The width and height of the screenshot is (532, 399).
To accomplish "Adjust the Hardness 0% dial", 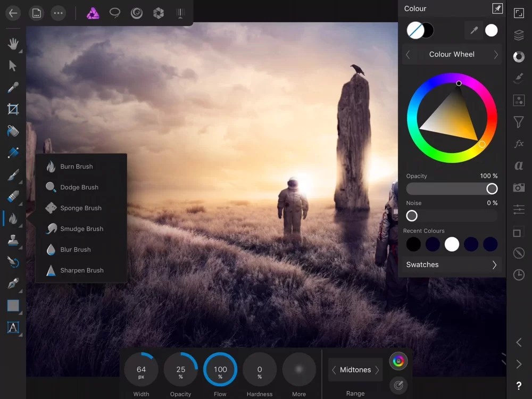I will click(x=260, y=370).
